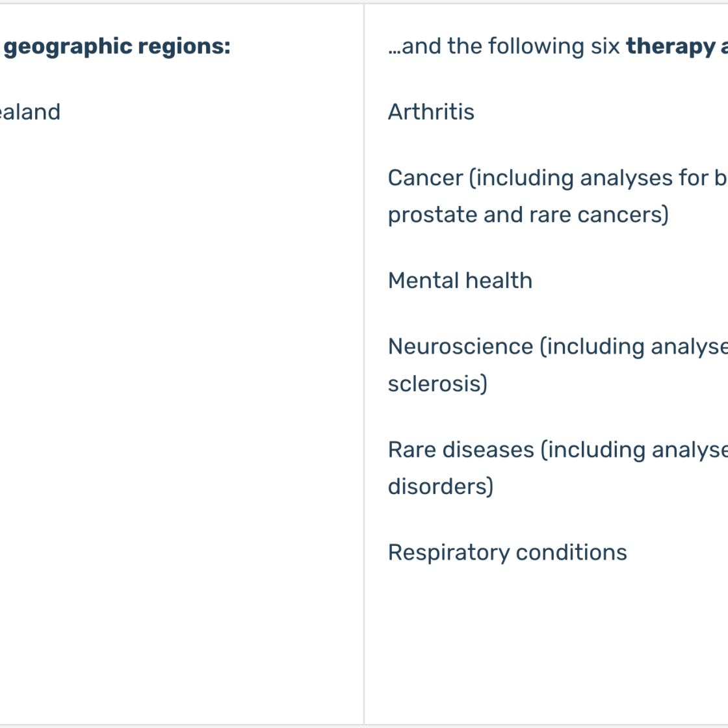Viewport: 728px width, 728px height.
Task: Click the word 'Cancer'
Action: [426, 178]
